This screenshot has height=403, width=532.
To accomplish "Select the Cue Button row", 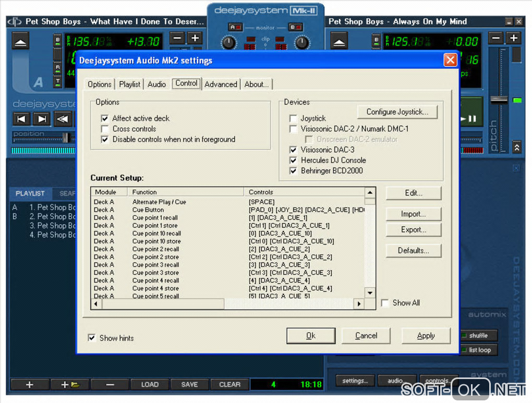I will 228,210.
